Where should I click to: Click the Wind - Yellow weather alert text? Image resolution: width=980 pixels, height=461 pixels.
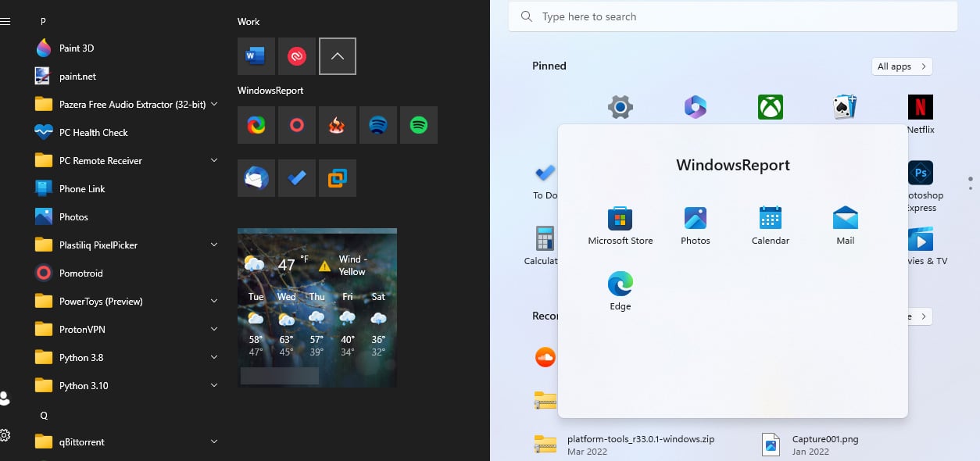[352, 266]
